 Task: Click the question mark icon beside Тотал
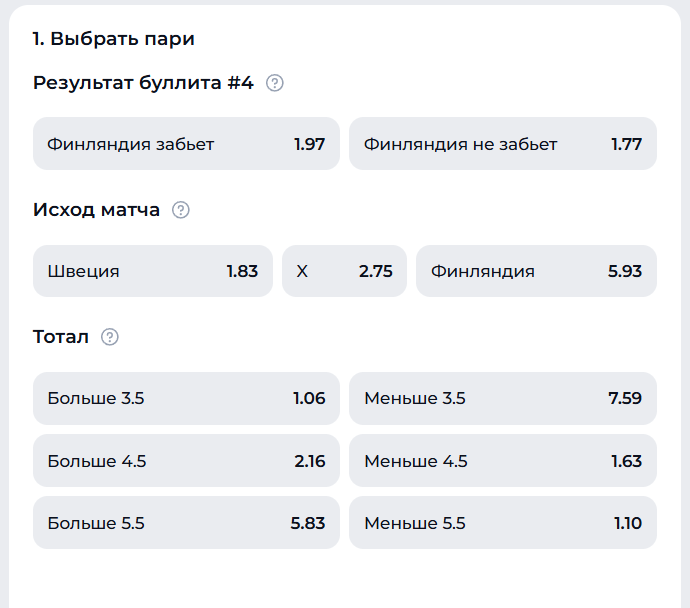pos(110,337)
